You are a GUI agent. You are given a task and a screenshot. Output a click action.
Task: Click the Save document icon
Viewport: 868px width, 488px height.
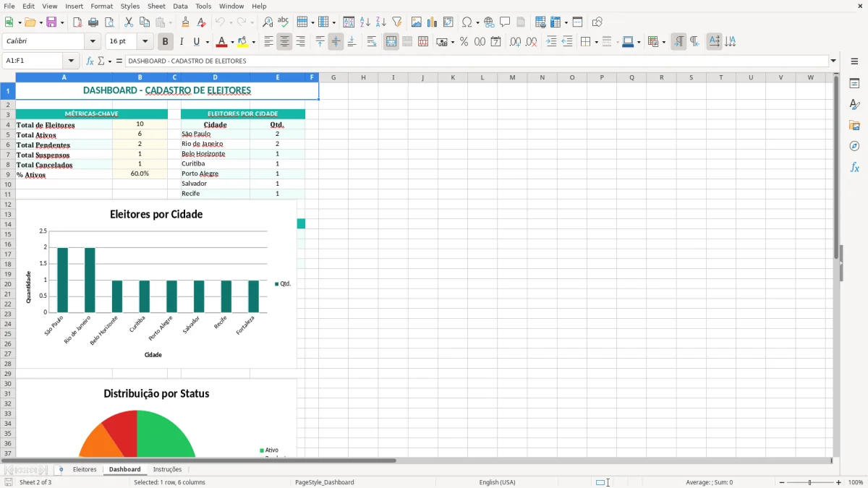click(51, 22)
